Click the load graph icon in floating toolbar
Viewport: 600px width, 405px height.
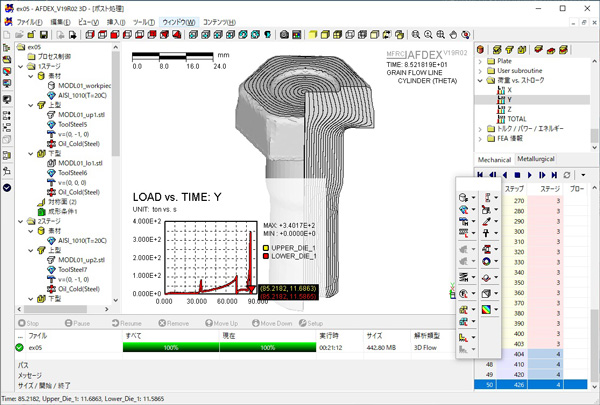[x=463, y=337]
